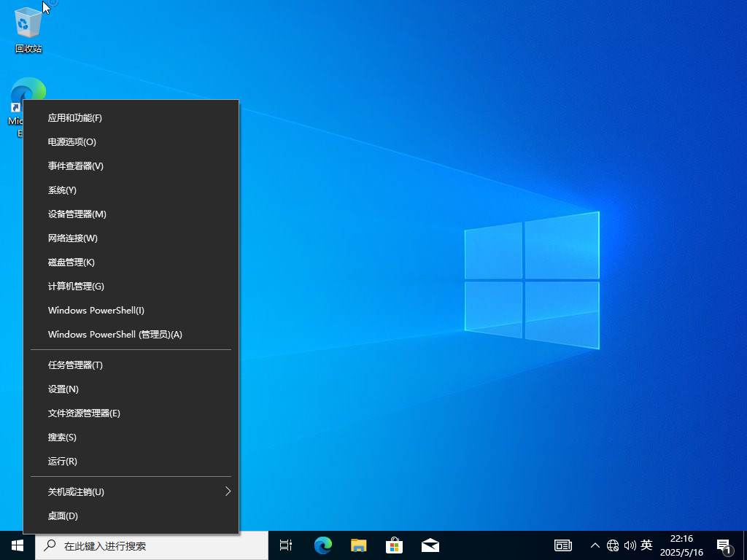Image resolution: width=747 pixels, height=560 pixels.
Task: Open network status tray icon
Action: (x=613, y=545)
